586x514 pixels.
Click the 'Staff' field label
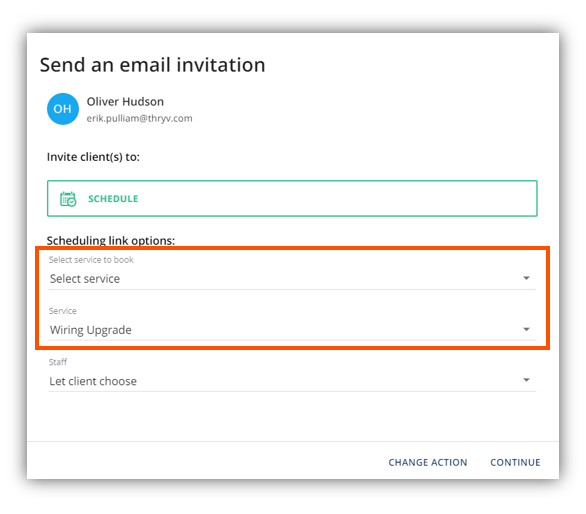tap(58, 362)
